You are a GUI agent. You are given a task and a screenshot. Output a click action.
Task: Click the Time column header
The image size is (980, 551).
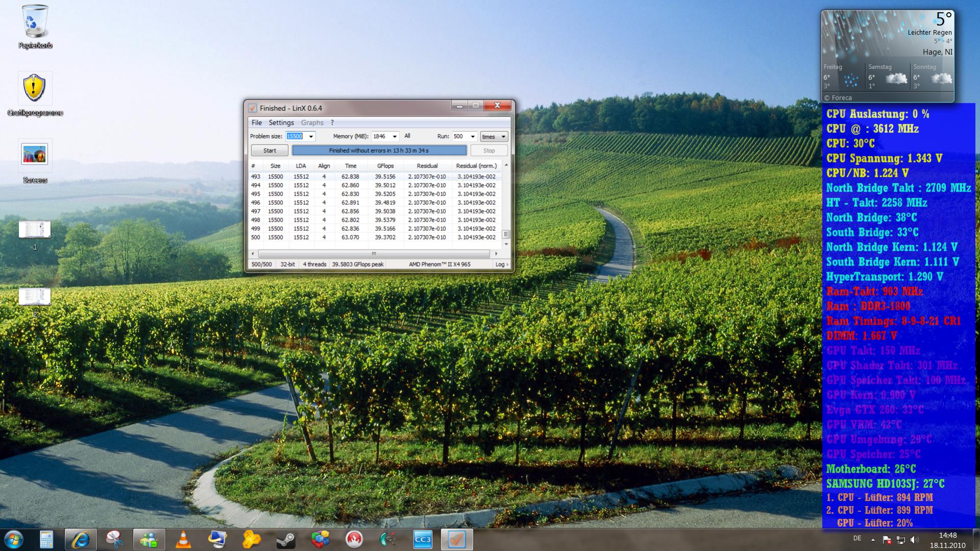coord(350,166)
